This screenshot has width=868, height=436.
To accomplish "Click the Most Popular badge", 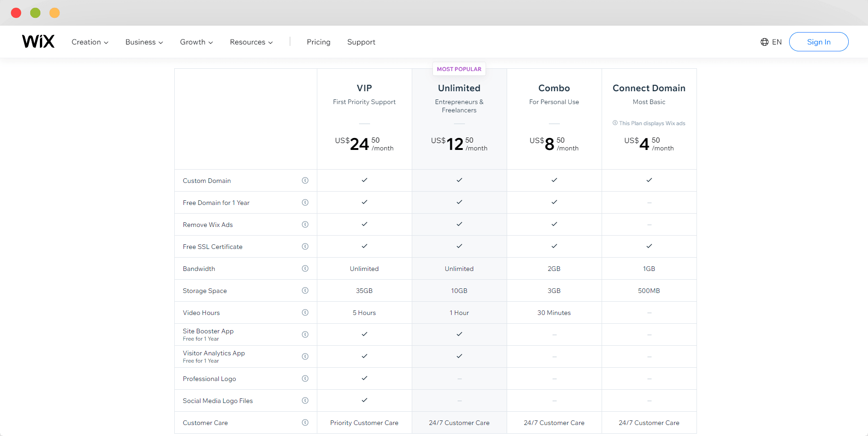I will click(459, 69).
